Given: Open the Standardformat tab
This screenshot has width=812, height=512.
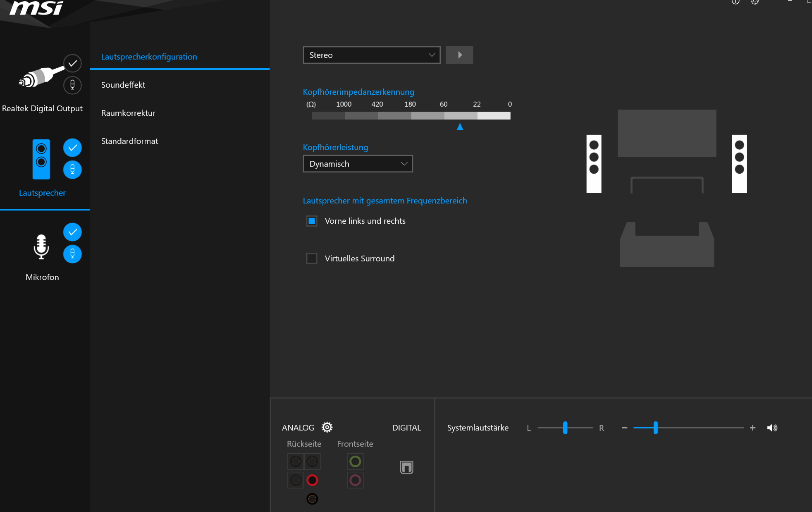Looking at the screenshot, I should click(x=129, y=141).
